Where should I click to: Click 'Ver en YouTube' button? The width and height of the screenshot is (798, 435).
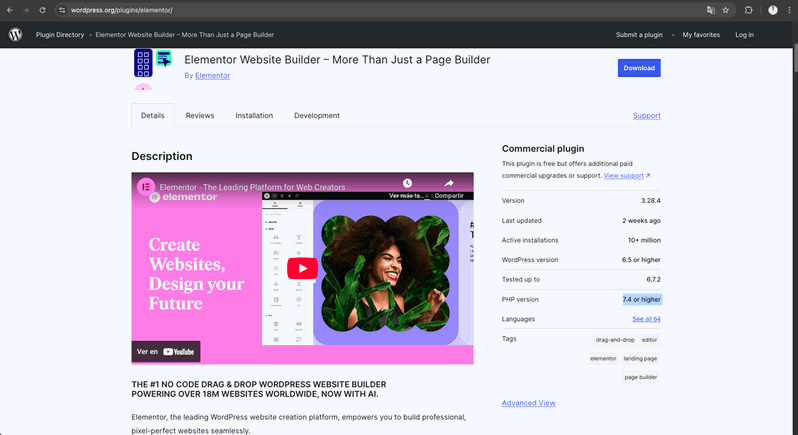166,352
